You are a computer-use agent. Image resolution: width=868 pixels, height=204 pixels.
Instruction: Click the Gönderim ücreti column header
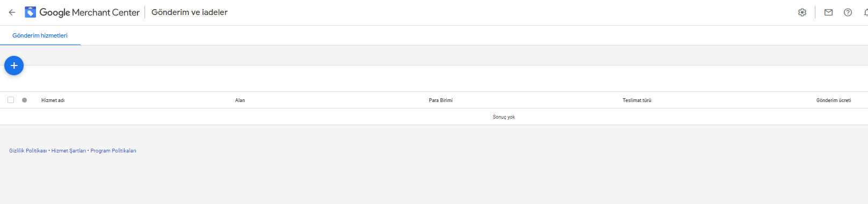(x=834, y=100)
